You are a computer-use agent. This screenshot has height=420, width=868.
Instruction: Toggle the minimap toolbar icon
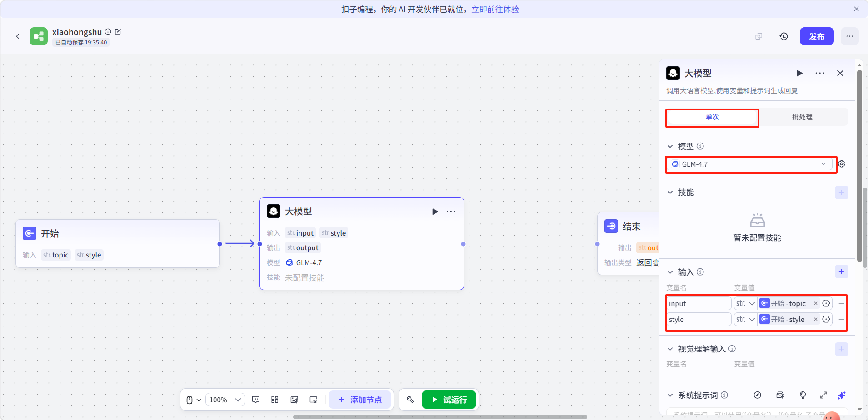pos(314,400)
